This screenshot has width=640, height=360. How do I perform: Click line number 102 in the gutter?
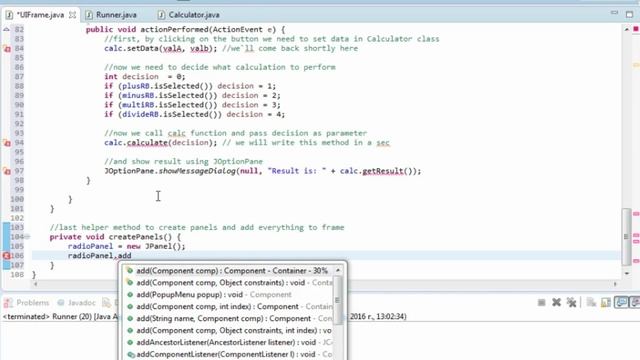point(17,218)
